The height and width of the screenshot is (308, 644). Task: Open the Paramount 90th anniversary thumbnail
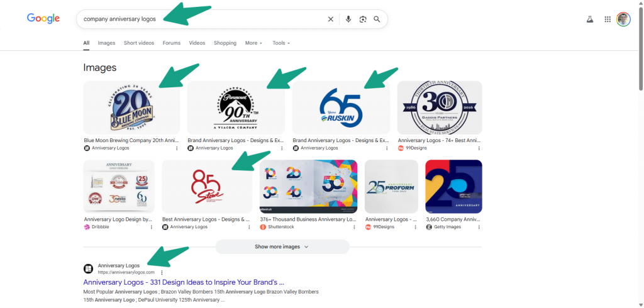coord(236,107)
